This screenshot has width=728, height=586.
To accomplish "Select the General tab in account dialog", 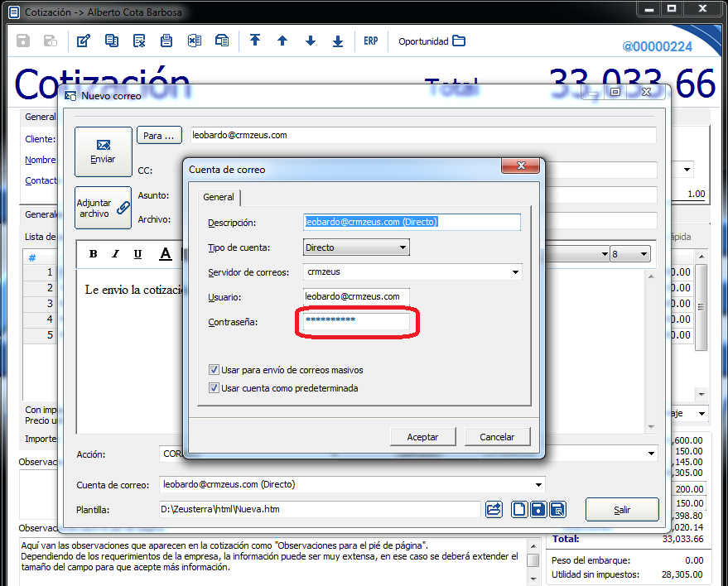I will click(x=219, y=197).
